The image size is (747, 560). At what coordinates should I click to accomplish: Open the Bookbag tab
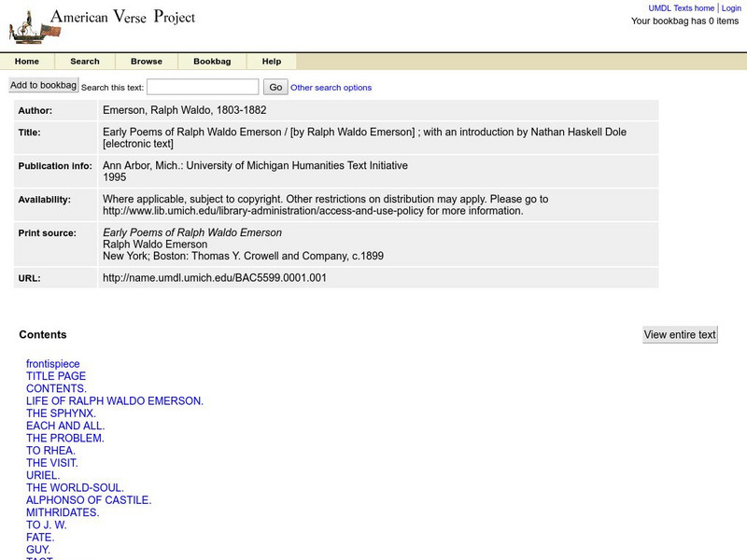point(212,61)
